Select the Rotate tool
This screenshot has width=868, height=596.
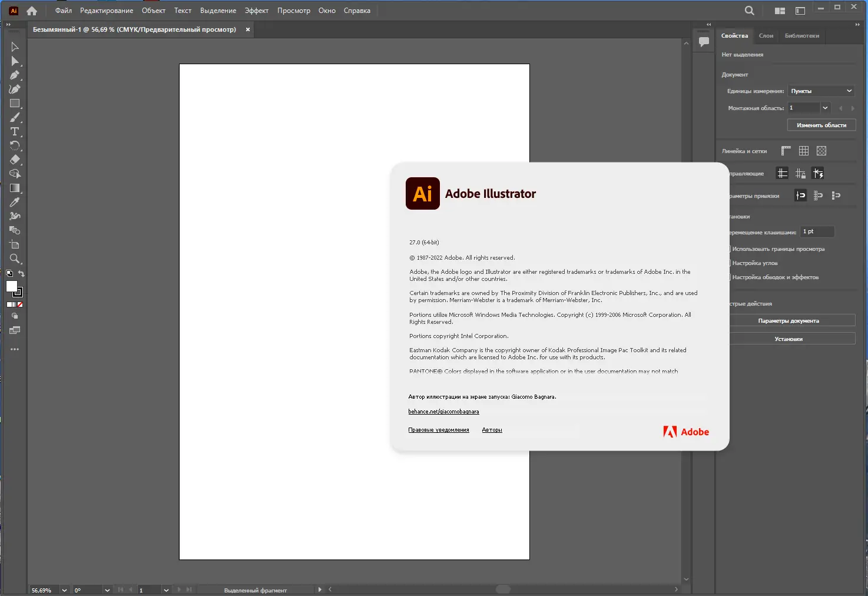click(15, 145)
